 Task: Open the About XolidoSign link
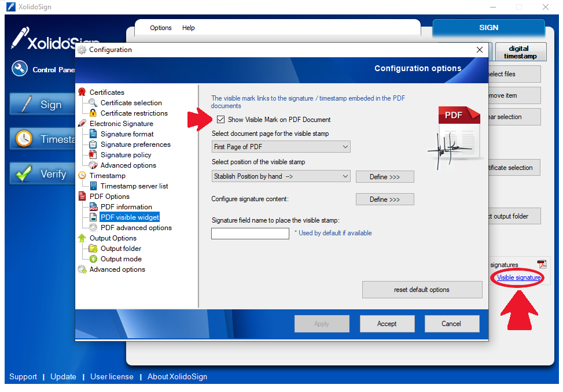(178, 376)
